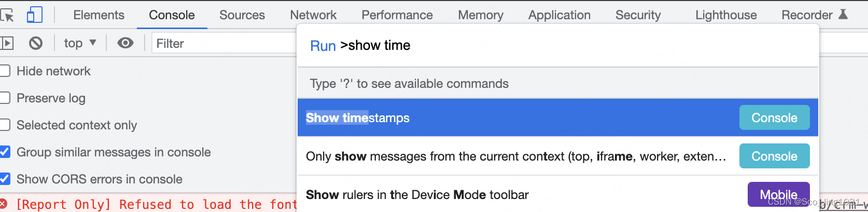Go to the Lighthouse tab
The image size is (868, 212).
click(x=725, y=15)
